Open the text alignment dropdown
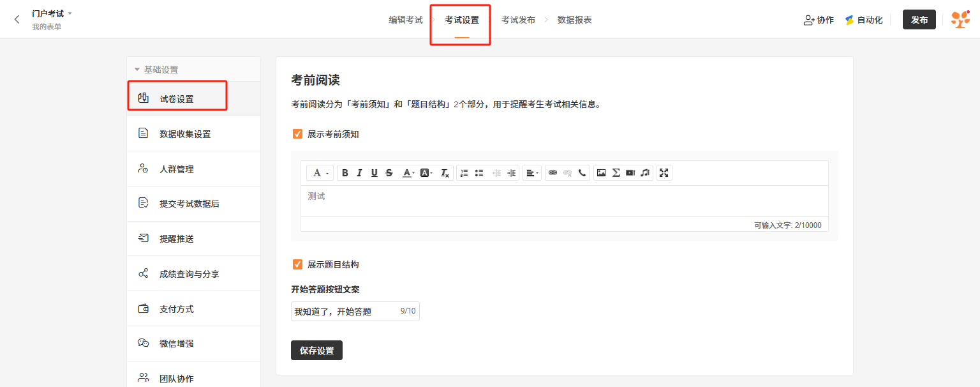 tap(532, 173)
